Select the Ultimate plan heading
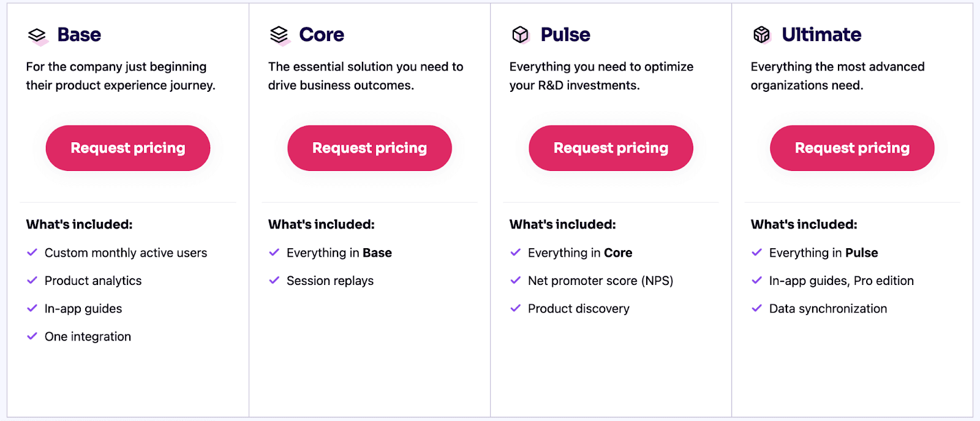The image size is (980, 421). point(821,35)
